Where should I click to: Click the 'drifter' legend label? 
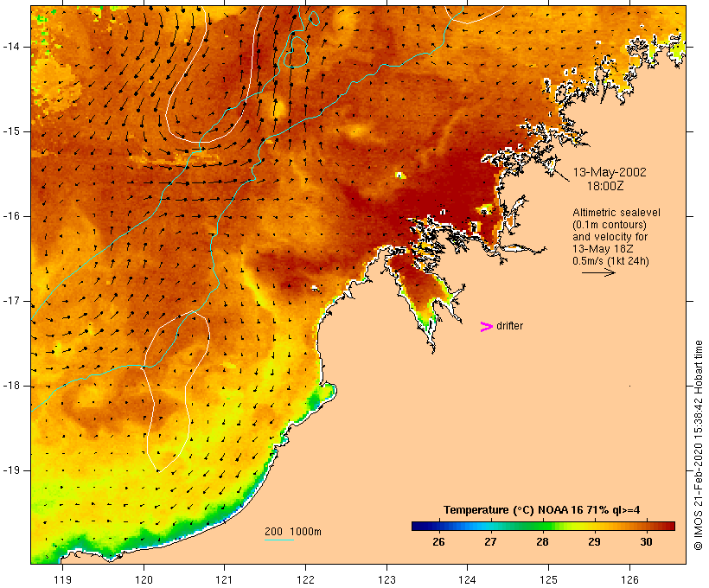(509, 326)
